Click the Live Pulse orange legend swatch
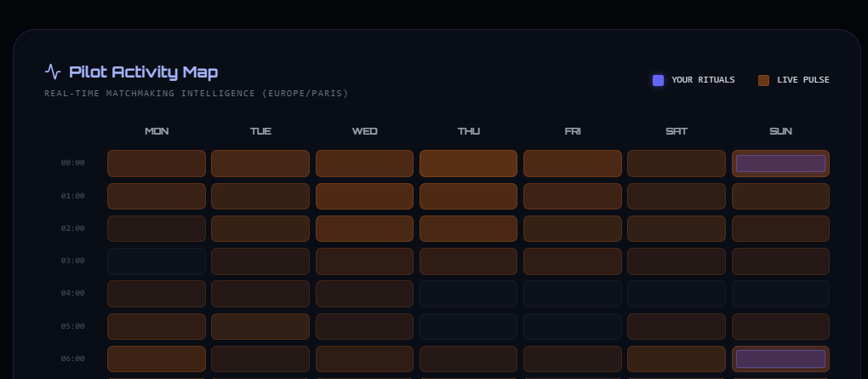Screen dimensions: 868x379 click(764, 80)
